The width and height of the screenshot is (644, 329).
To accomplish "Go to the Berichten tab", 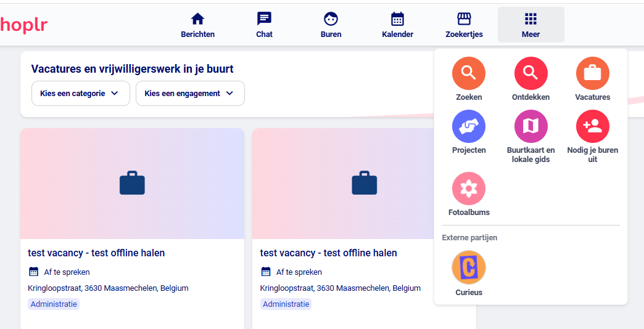I will click(x=197, y=25).
